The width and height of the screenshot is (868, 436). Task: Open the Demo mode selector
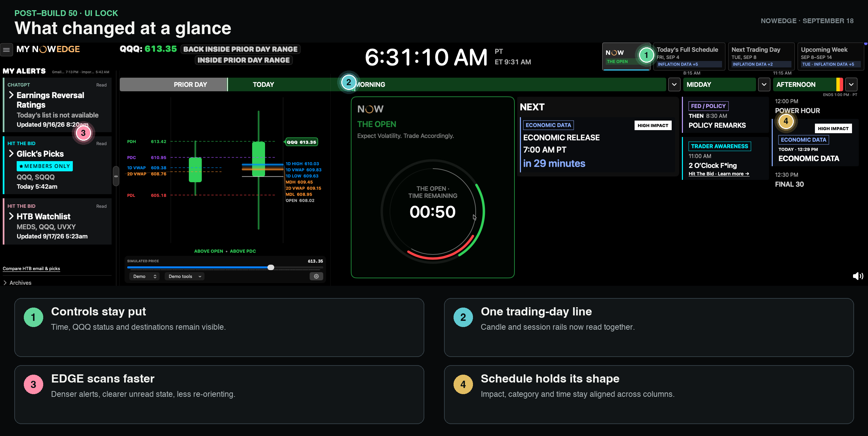click(x=144, y=276)
